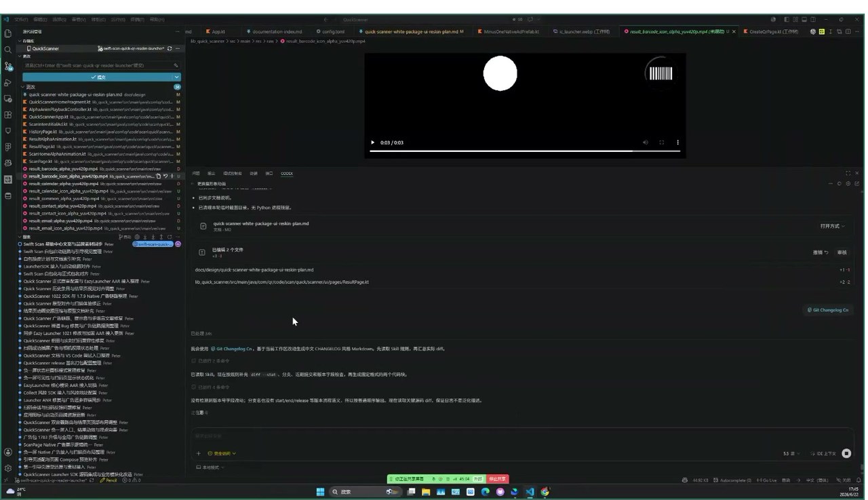Open Visual Studio Code from taskbar
Viewport: 868px width, 500px height.
click(530, 492)
